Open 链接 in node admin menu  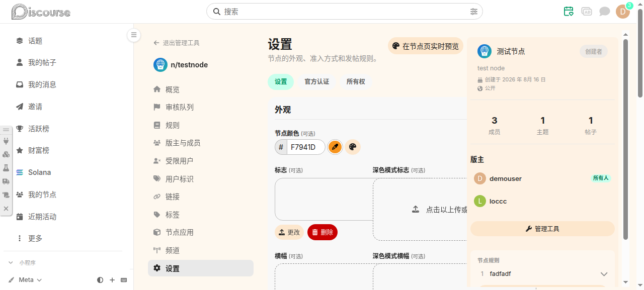coord(201,197)
